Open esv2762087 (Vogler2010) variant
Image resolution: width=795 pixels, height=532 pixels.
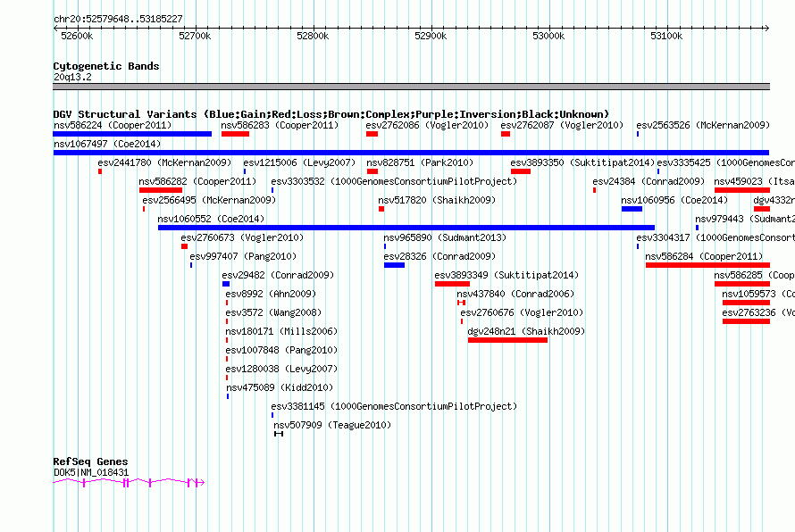562,125
